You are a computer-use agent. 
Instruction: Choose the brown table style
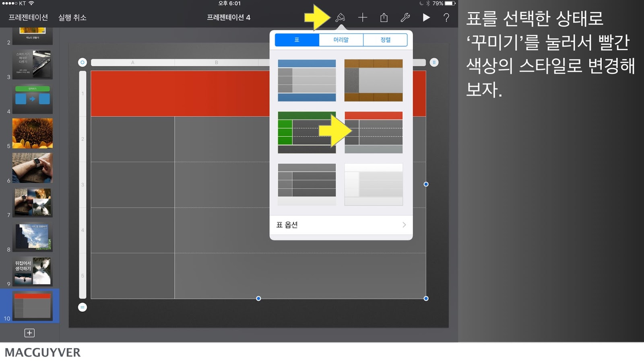[374, 80]
